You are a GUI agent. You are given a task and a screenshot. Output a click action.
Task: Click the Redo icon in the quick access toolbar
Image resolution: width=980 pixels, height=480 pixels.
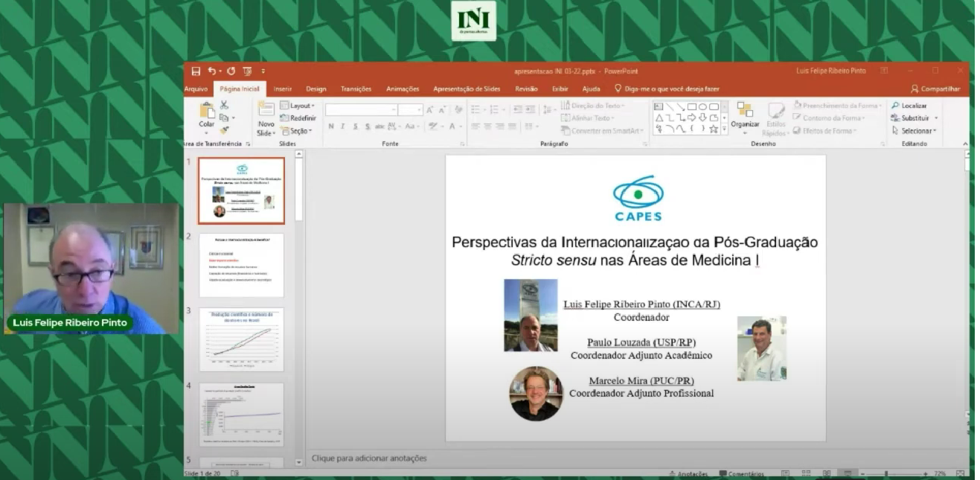click(x=231, y=71)
